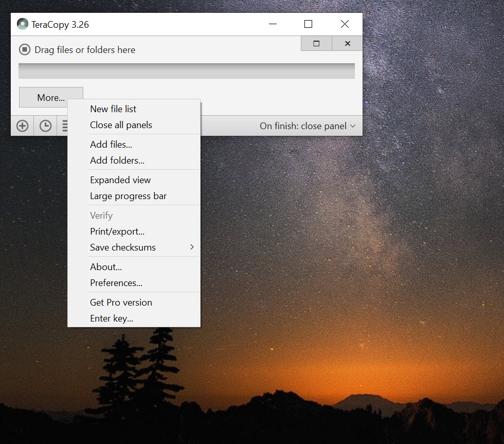Image resolution: width=504 pixels, height=444 pixels.
Task: Toggle the Expanded view option
Action: [120, 180]
